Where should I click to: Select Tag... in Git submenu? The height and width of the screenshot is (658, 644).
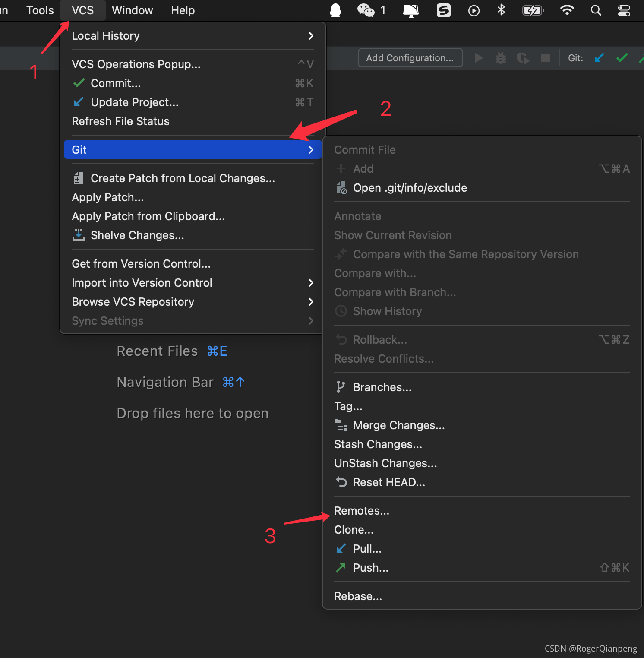point(482,406)
